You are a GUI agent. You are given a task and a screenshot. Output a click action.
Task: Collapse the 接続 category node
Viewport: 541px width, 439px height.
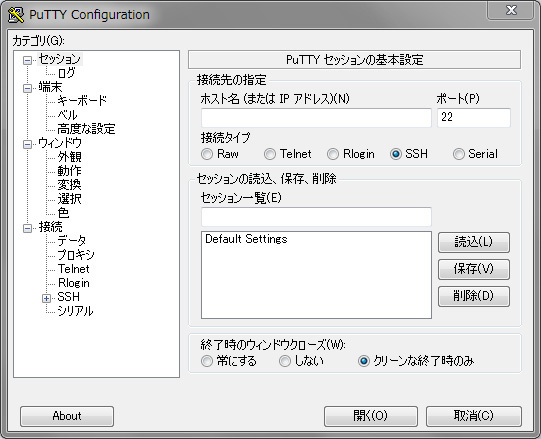27,228
